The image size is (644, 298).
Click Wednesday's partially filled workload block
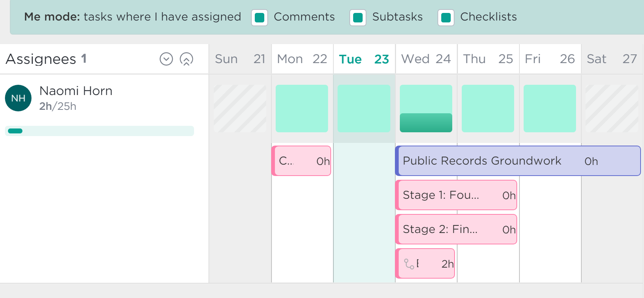426,108
